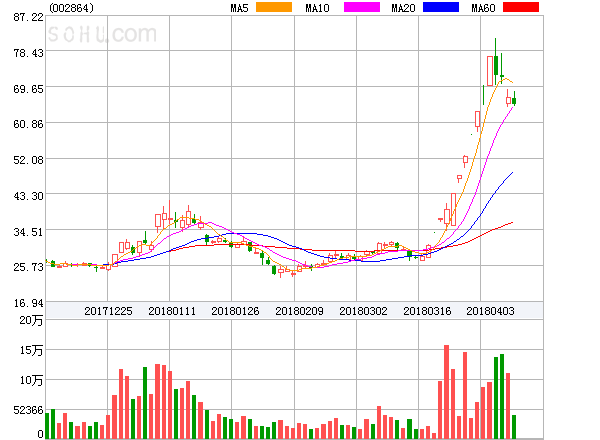This screenshot has height=440, width=600.
Task: Click date label 20180403
Action: [490, 311]
